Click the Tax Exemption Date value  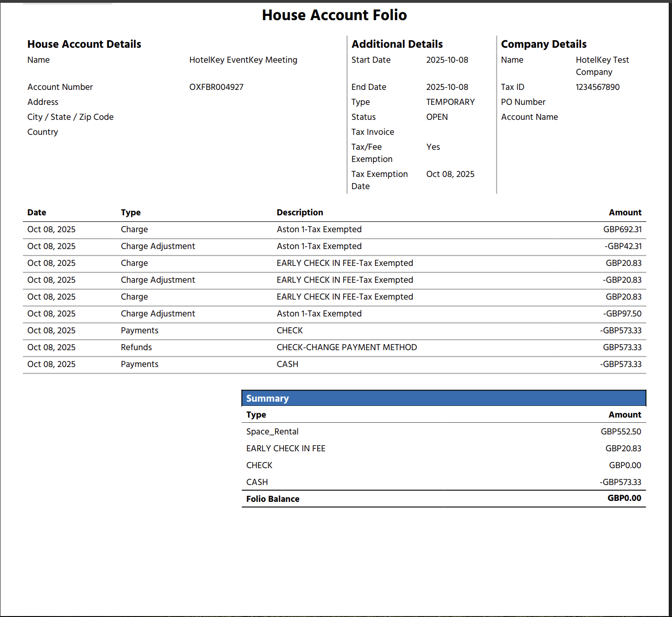tap(450, 174)
